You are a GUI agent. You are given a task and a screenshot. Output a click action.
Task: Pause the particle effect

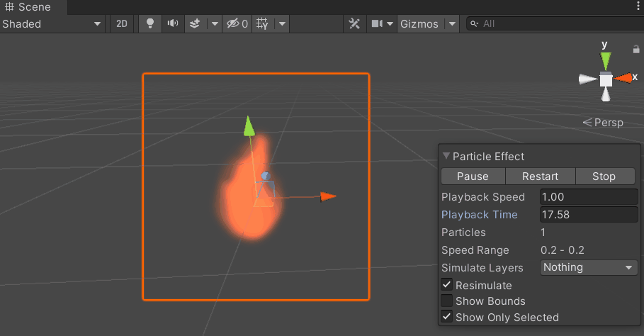click(473, 177)
